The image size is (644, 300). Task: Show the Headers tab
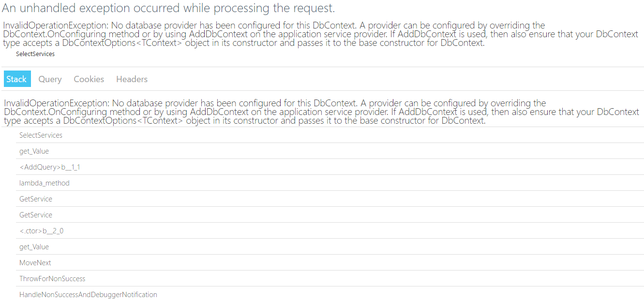[132, 79]
